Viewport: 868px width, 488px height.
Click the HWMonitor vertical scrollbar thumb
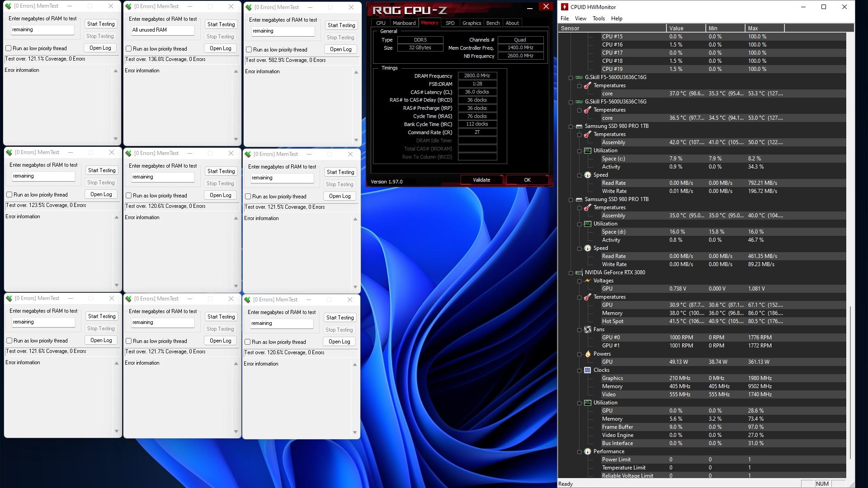850,382
